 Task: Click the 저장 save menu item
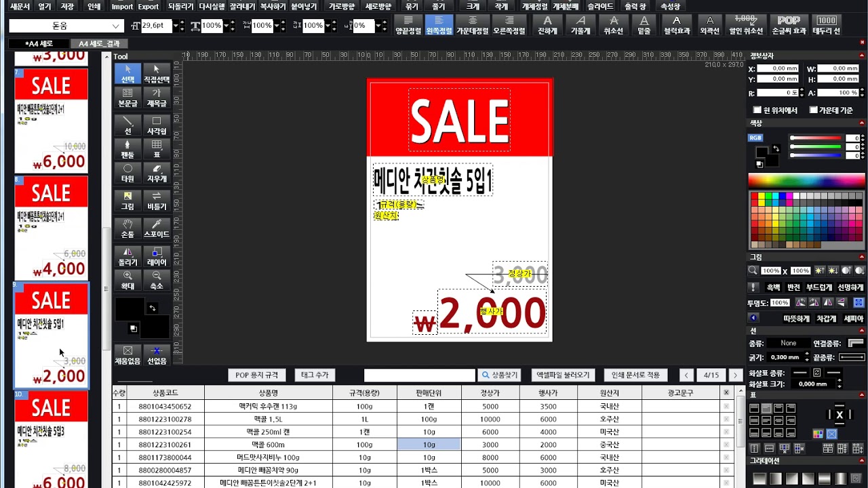[x=67, y=6]
